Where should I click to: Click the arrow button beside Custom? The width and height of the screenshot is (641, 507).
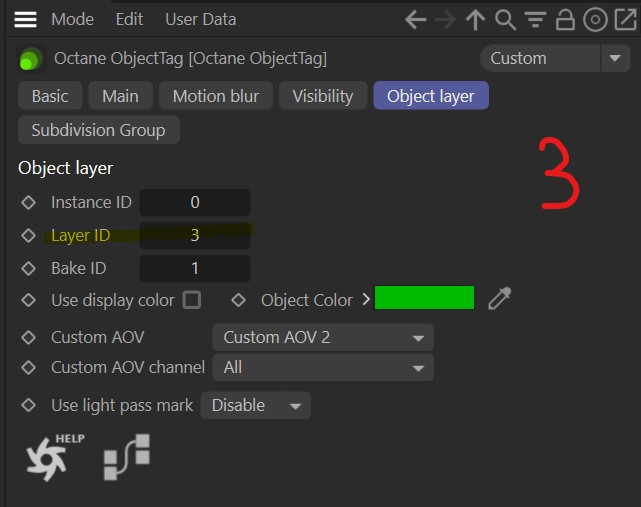pos(615,58)
